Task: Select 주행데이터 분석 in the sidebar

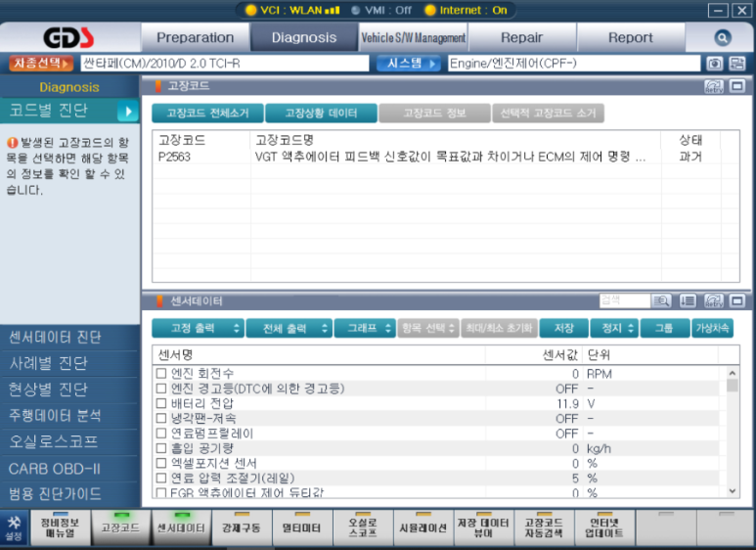Action: [x=68, y=415]
